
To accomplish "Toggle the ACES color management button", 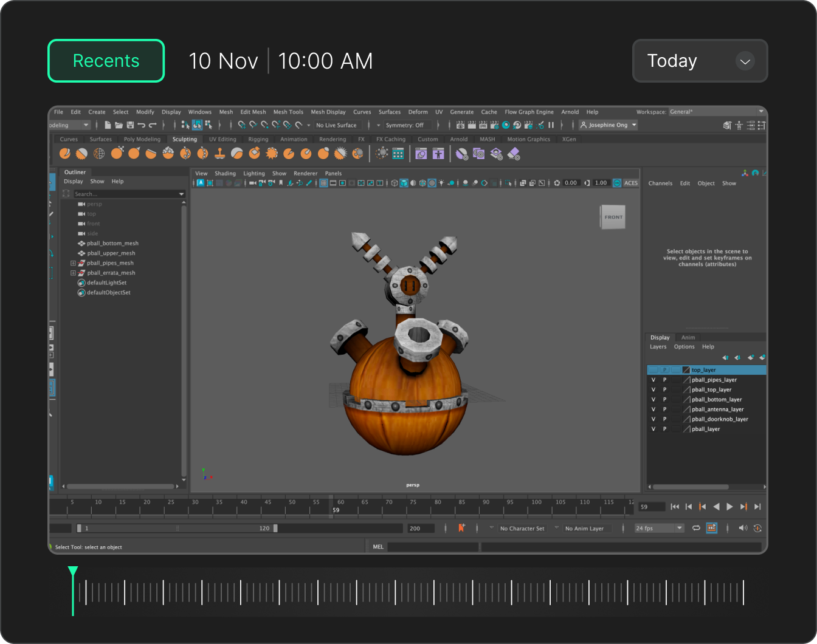I will pyautogui.click(x=630, y=183).
